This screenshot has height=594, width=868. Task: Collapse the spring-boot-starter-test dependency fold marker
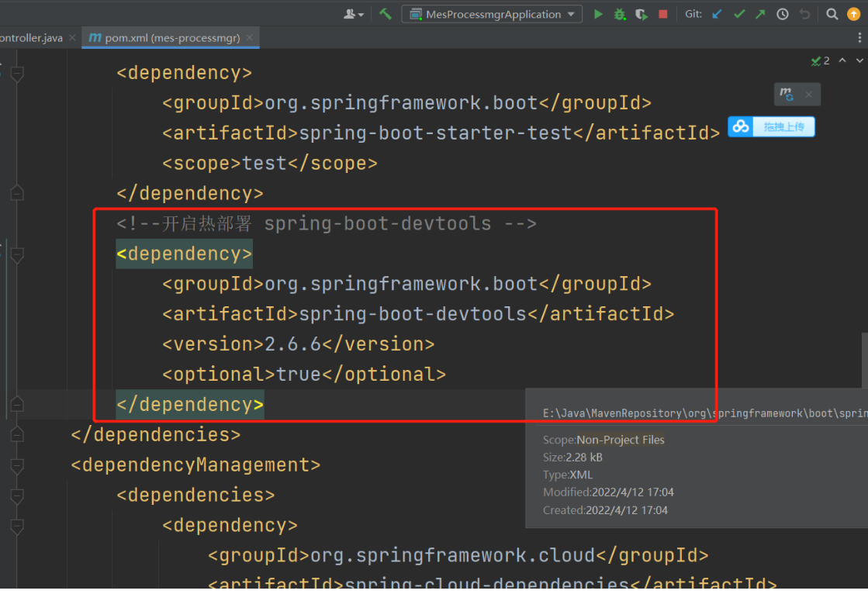click(17, 73)
